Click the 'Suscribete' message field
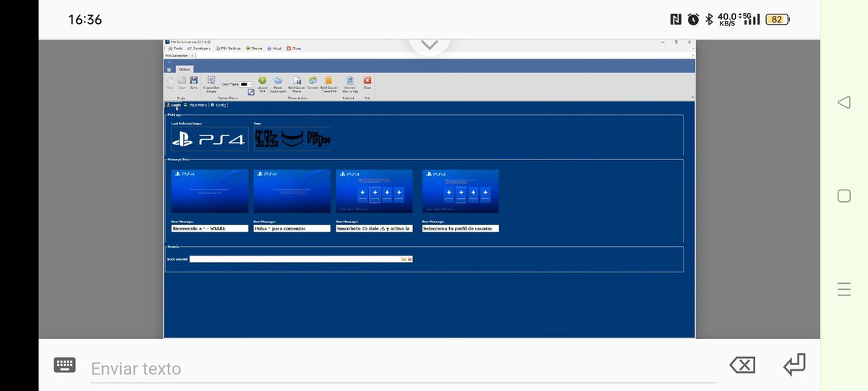The width and height of the screenshot is (868, 391). [x=374, y=228]
